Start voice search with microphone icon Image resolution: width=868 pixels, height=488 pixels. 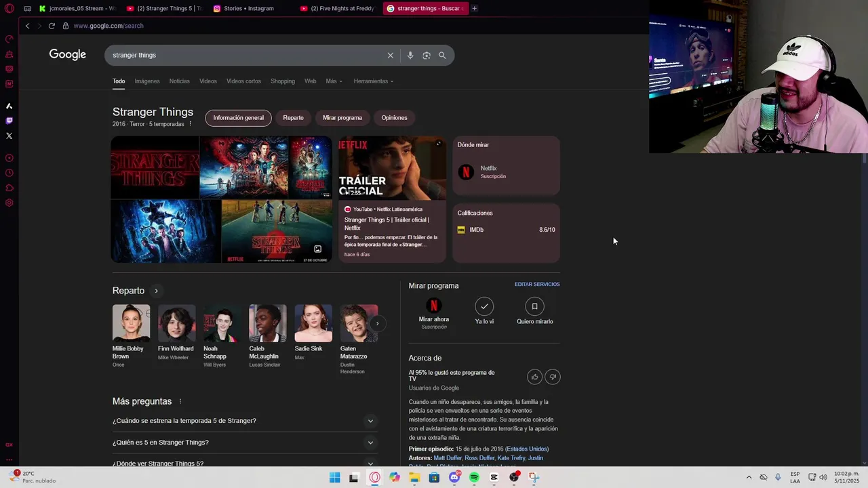[x=410, y=56]
